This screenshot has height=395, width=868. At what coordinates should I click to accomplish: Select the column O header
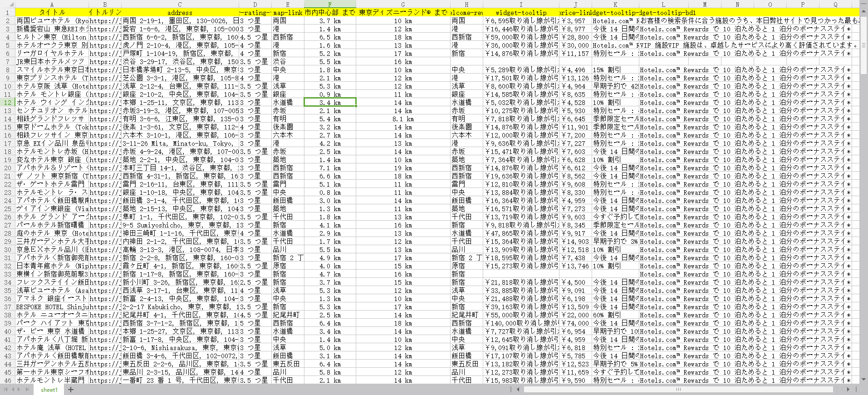click(x=770, y=5)
